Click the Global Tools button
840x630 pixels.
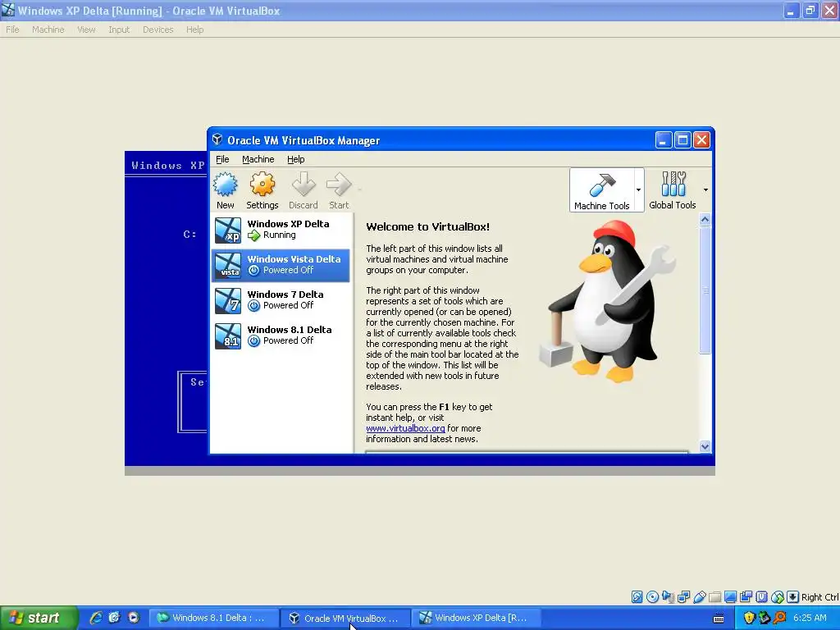[673, 190]
